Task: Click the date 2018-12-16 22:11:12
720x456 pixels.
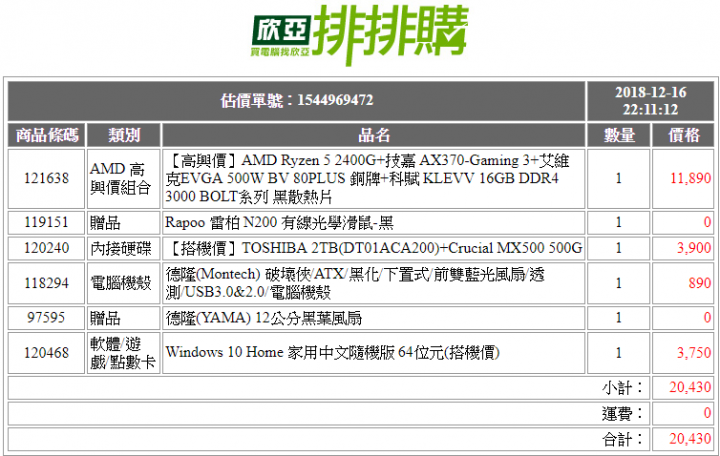Action: point(650,101)
